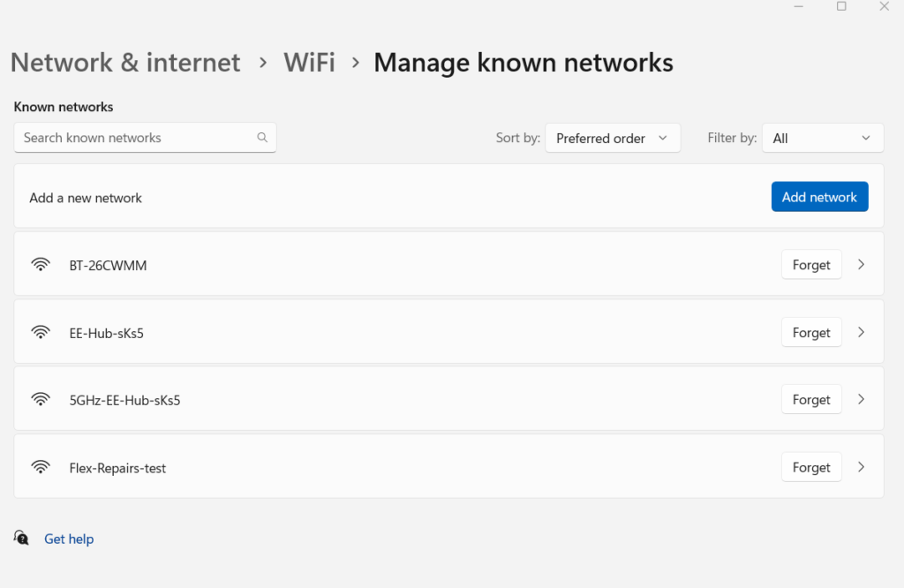This screenshot has width=904, height=588.
Task: Navigate to Network & internet breadcrumb
Action: pyautogui.click(x=124, y=62)
